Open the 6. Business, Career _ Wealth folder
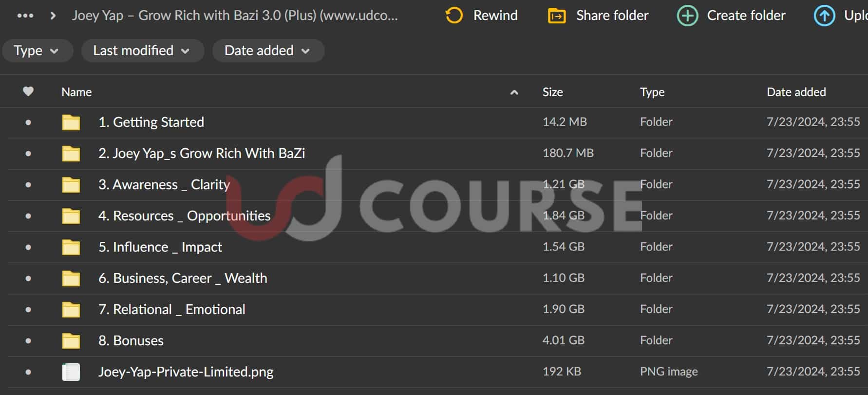The height and width of the screenshot is (395, 868). [182, 278]
